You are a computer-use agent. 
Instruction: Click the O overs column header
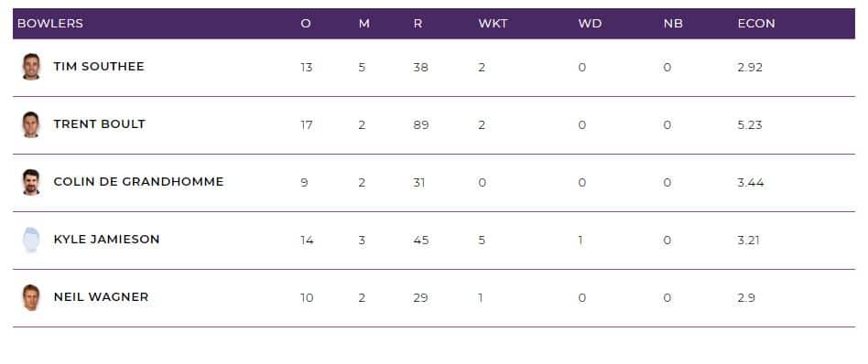pos(306,23)
